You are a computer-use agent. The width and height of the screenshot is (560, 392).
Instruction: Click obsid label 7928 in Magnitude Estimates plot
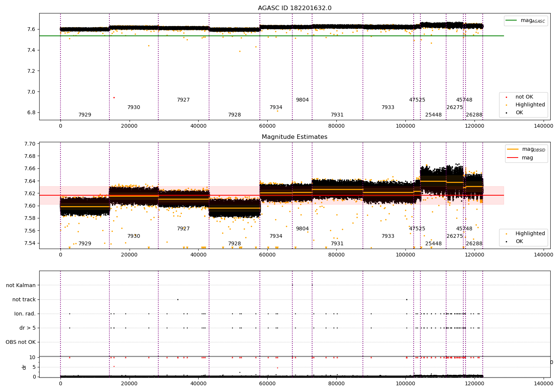click(234, 244)
